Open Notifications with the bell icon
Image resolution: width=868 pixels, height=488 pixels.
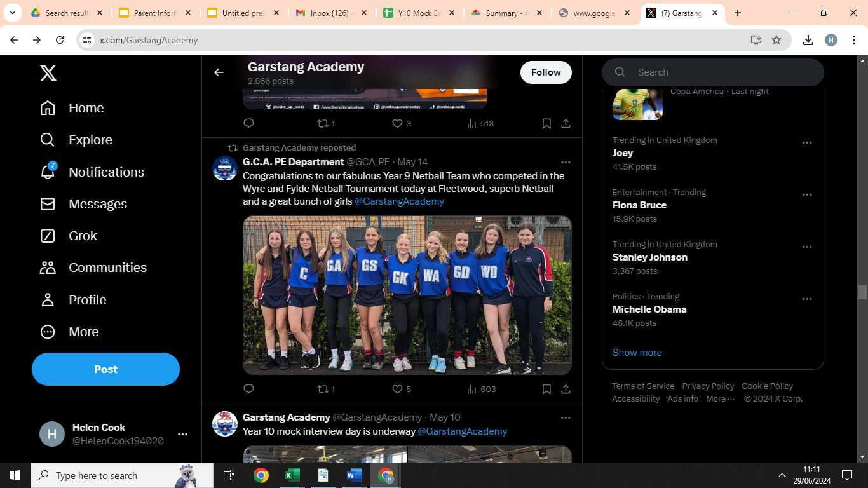point(48,172)
